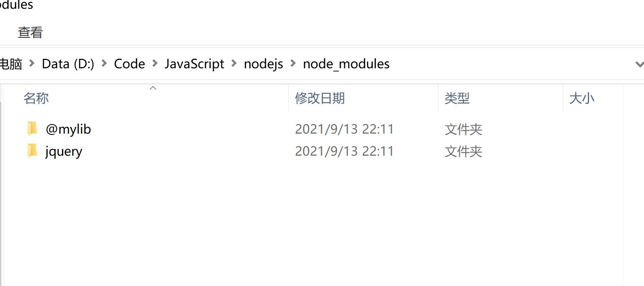The height and width of the screenshot is (286, 644).
Task: Expand chevron between Code and JavaScript
Action: click(155, 64)
